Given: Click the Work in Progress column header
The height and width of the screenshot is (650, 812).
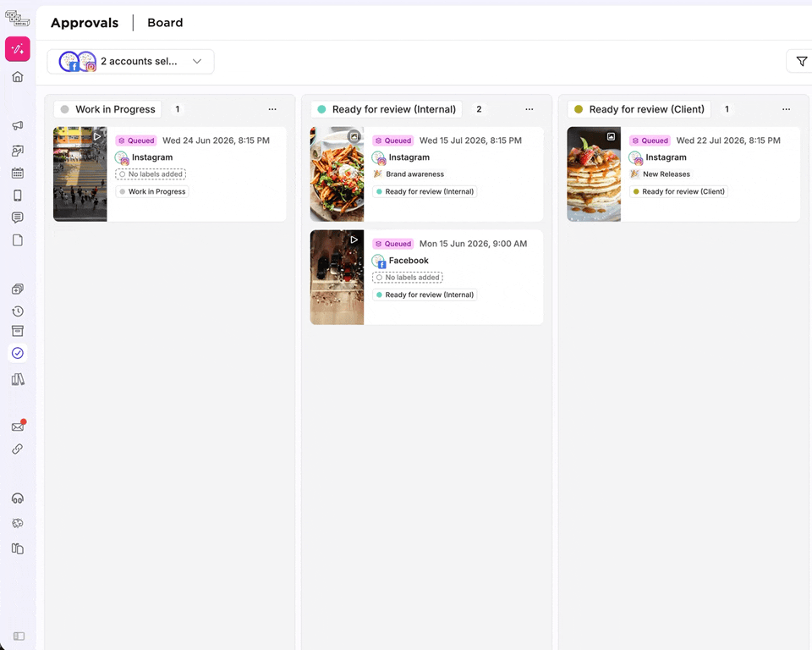Looking at the screenshot, I should pyautogui.click(x=107, y=109).
